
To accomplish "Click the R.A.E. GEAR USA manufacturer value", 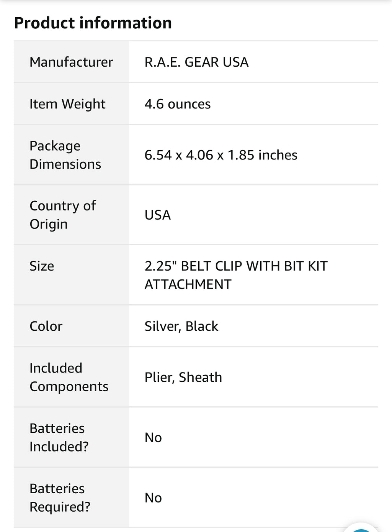I will point(196,62).
